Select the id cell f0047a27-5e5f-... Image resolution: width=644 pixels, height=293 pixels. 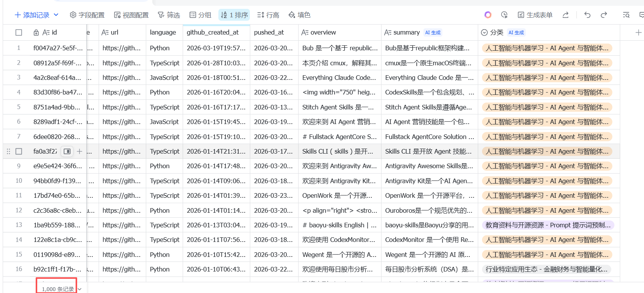pos(58,48)
